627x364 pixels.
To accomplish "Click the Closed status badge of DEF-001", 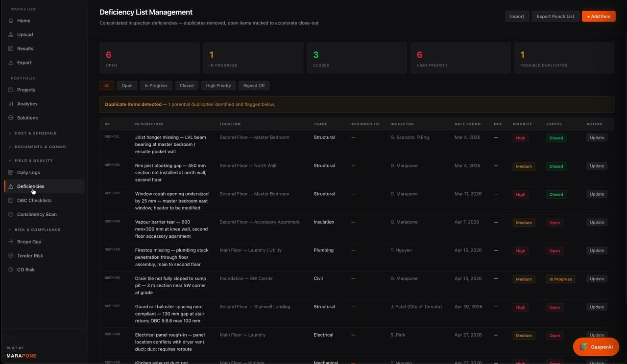I will (x=556, y=138).
